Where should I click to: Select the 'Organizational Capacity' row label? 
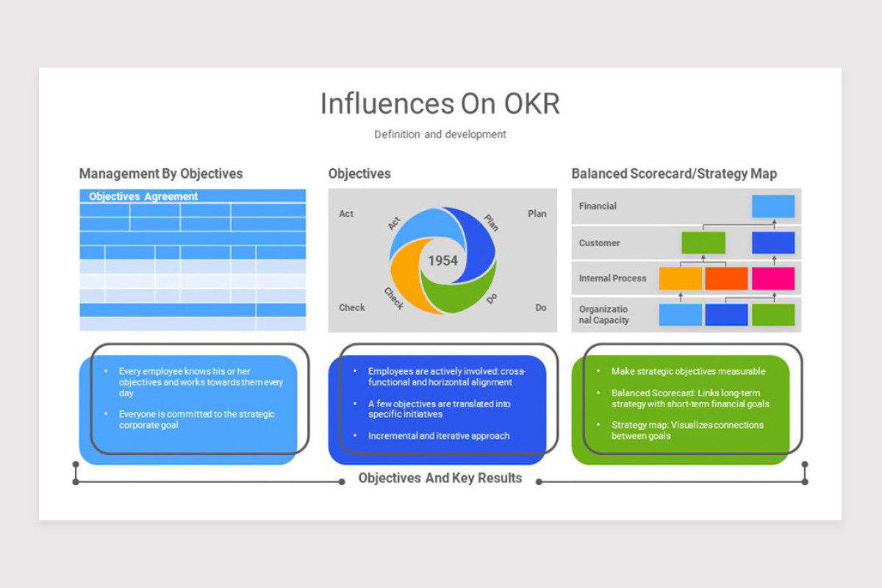603,315
